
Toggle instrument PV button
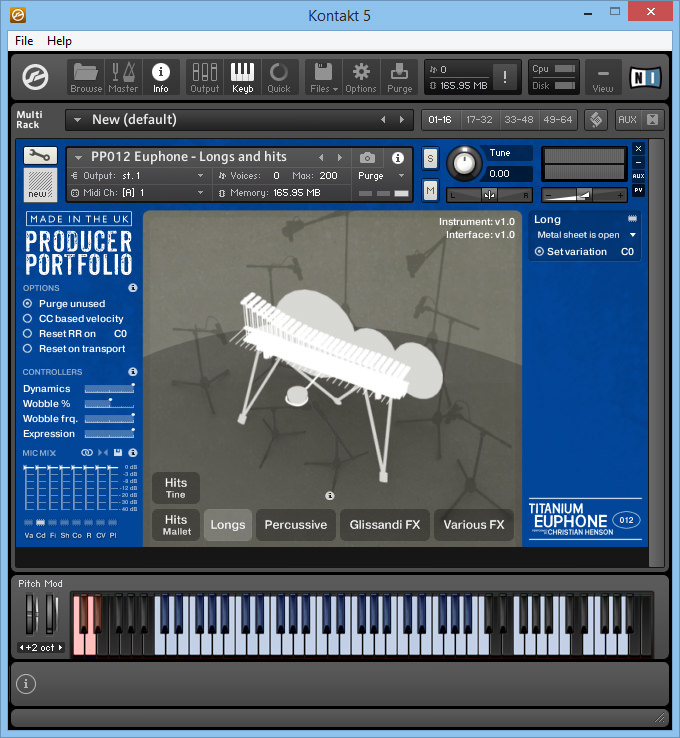(x=639, y=190)
